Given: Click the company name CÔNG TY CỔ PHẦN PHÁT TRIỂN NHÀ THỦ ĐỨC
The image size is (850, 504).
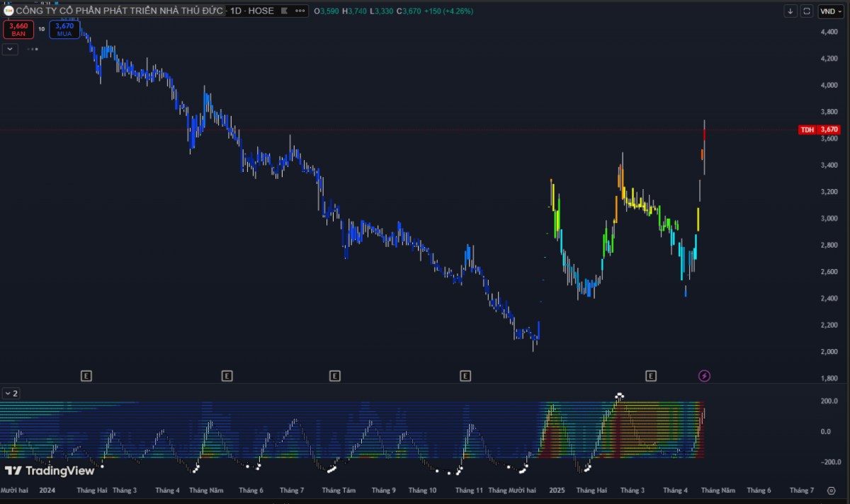Looking at the screenshot, I should (119, 11).
